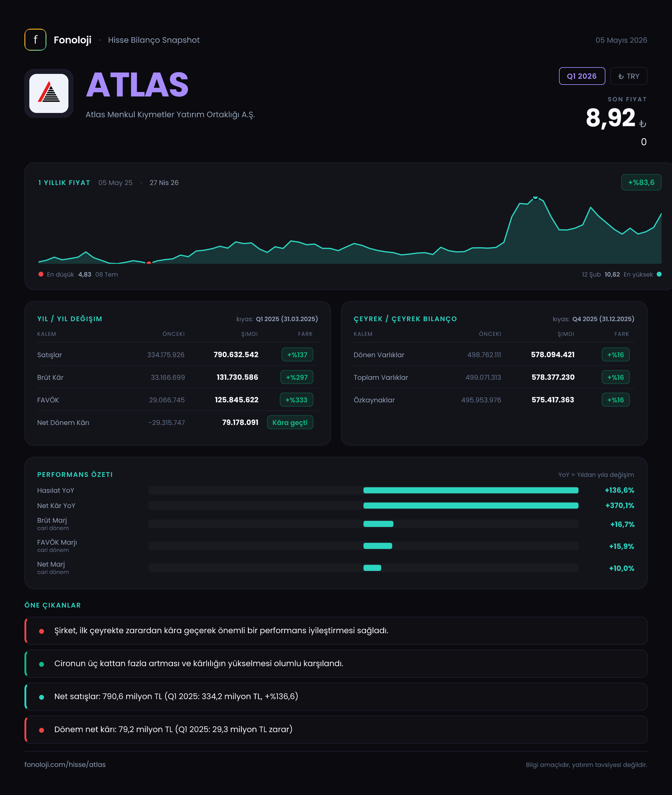Screen dimensions: 672x795
Task: Click the YIL / YIL DEĞIŞIM heading
Action: click(x=70, y=319)
